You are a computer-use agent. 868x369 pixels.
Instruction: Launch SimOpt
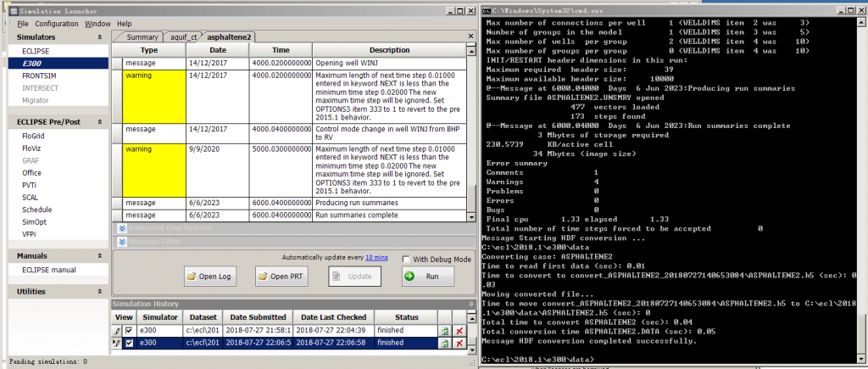click(33, 221)
